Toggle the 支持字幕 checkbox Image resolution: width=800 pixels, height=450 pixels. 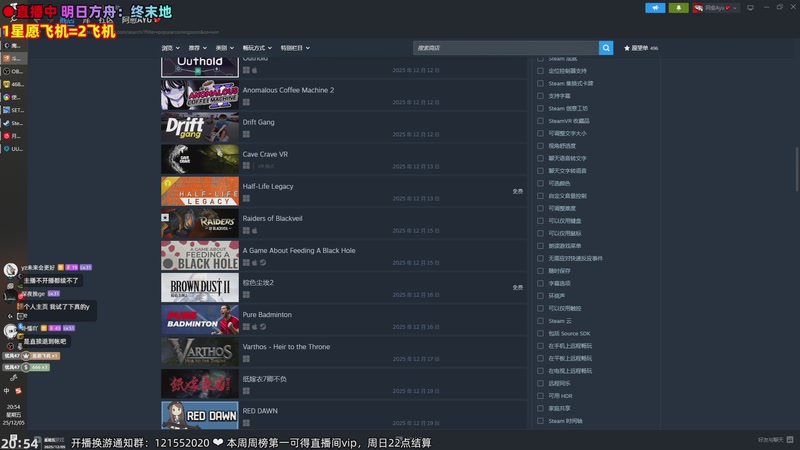(540, 96)
